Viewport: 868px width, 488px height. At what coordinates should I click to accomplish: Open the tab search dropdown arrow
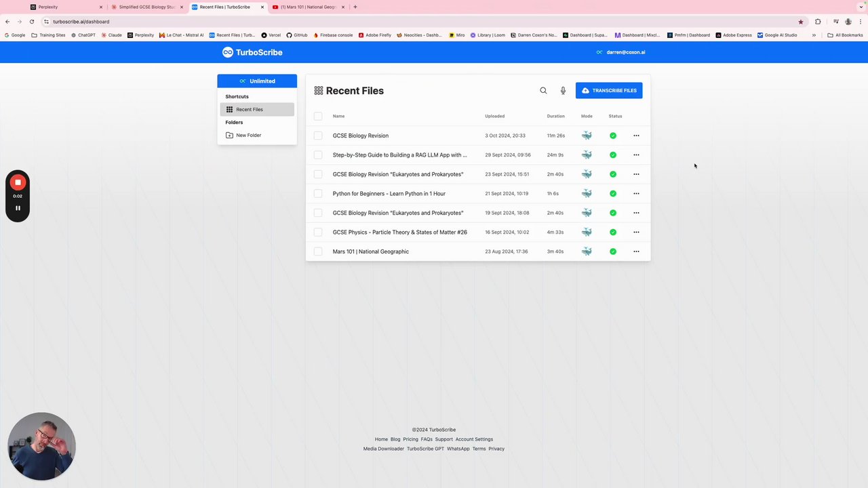pyautogui.click(x=861, y=7)
